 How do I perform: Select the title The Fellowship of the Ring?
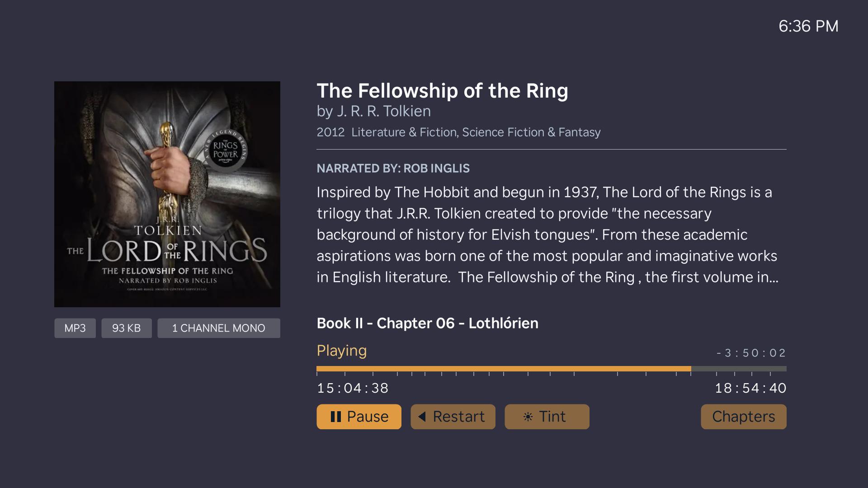click(442, 91)
